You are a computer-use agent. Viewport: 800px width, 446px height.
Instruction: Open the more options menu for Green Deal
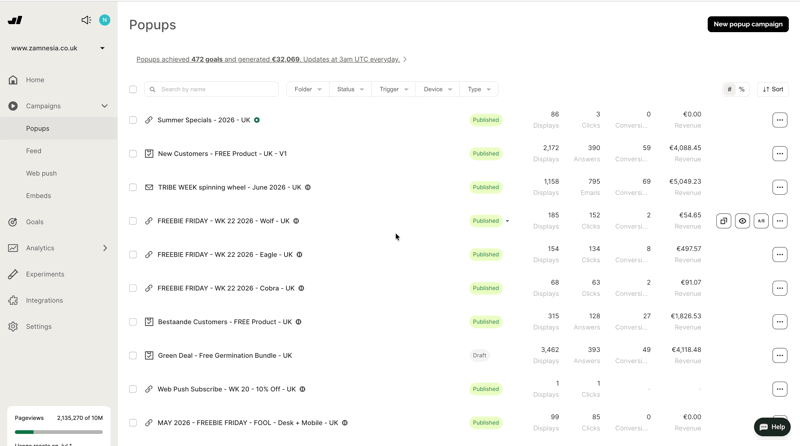[x=780, y=356]
